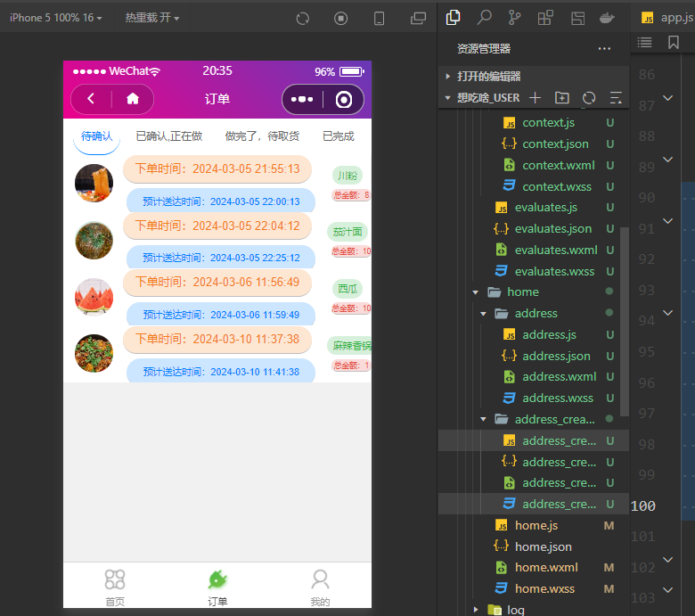Open home.js in the file tree
Image resolution: width=695 pixels, height=616 pixels.
click(536, 526)
